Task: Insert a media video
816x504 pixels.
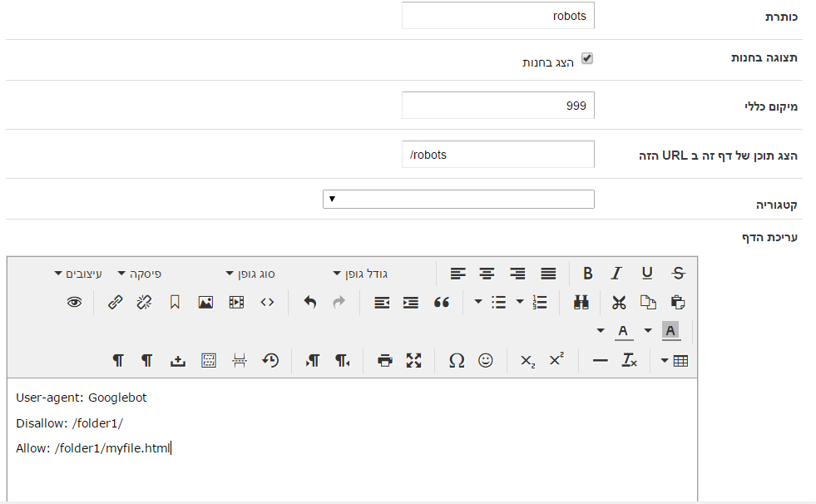Action: click(x=236, y=303)
